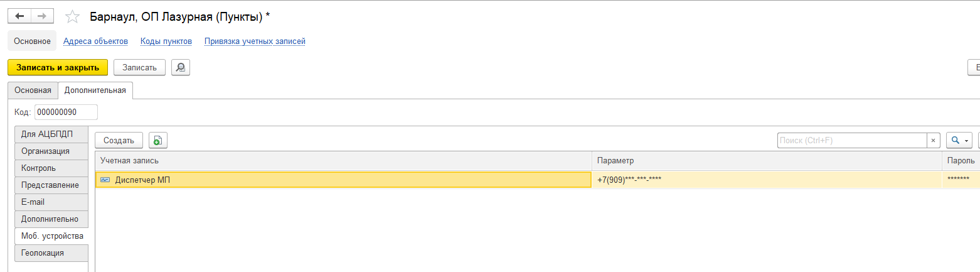
Task: Open the Геолокация side tab
Action: 42,253
